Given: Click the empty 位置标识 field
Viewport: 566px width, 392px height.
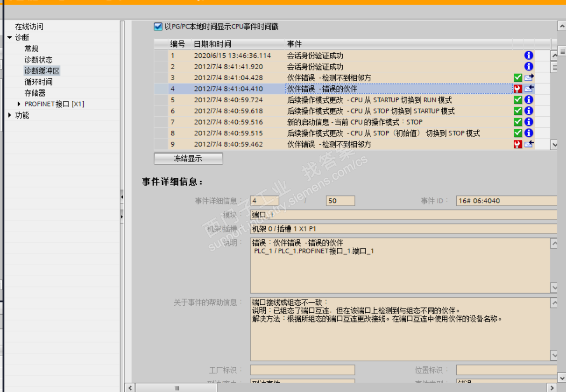Looking at the screenshot, I should (x=507, y=370).
